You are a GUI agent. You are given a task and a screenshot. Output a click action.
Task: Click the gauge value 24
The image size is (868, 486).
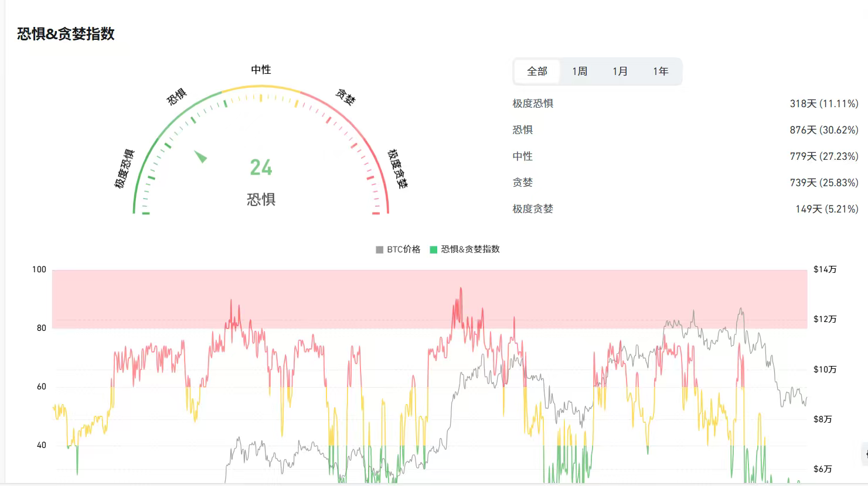pyautogui.click(x=261, y=168)
